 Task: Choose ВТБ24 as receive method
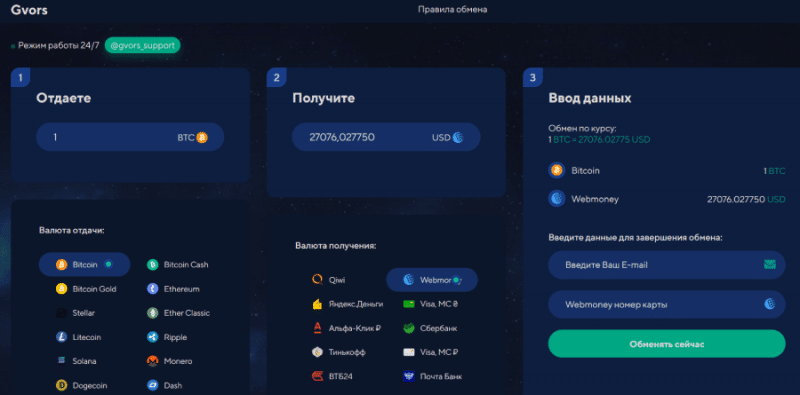click(x=332, y=377)
